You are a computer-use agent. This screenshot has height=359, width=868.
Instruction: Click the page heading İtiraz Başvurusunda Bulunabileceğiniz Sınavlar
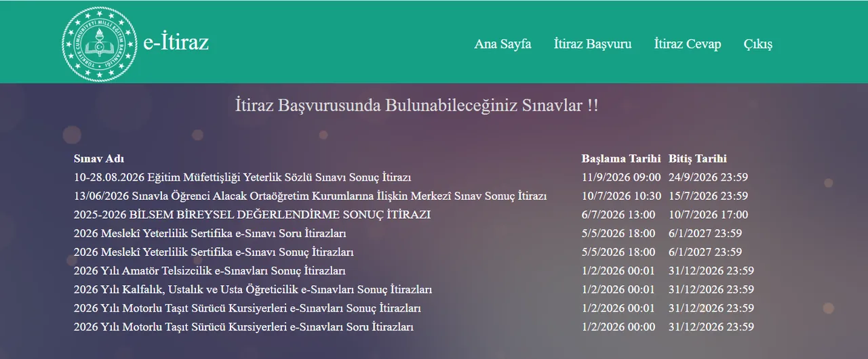point(416,106)
